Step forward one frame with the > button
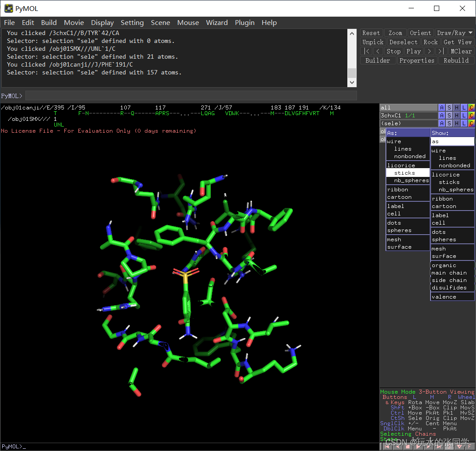This screenshot has width=476, height=451. (430, 51)
